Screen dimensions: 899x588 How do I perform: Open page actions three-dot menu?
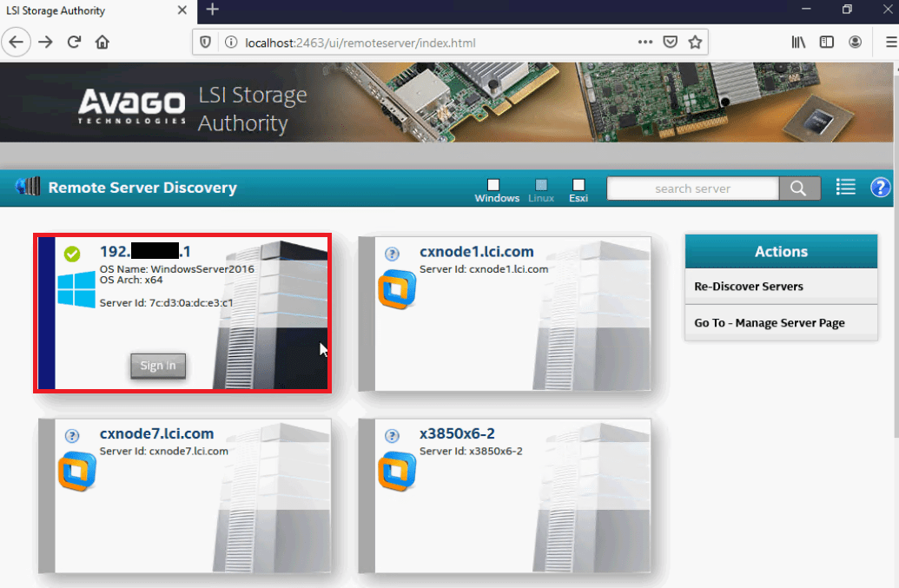pyautogui.click(x=645, y=42)
